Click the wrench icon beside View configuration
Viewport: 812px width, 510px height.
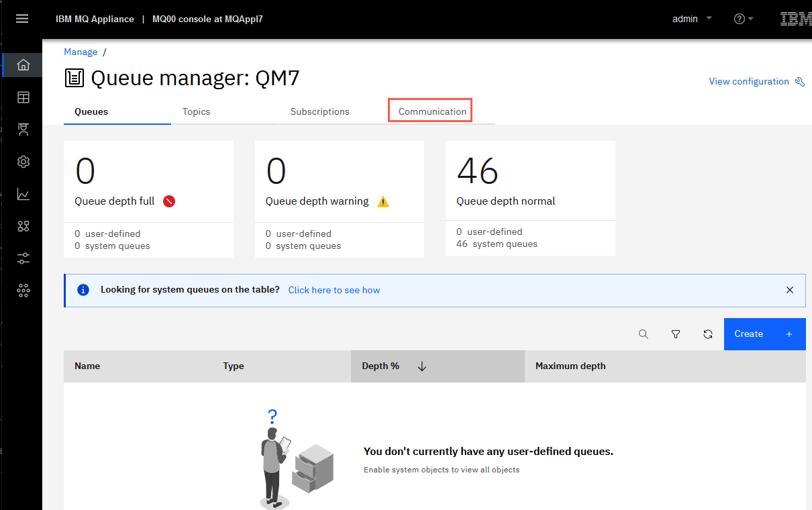point(800,81)
